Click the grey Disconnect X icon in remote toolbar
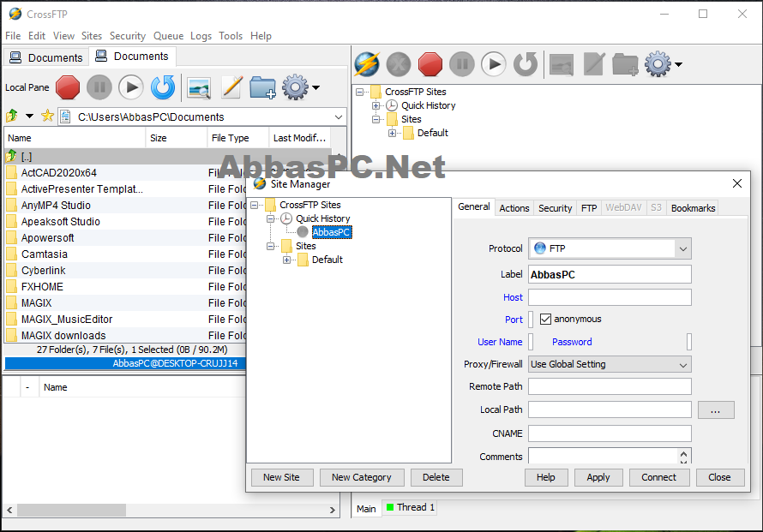This screenshot has width=763, height=532. pyautogui.click(x=399, y=64)
